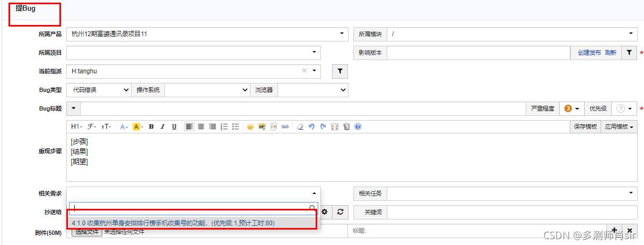Image resolution: width=644 pixels, height=245 pixels.
Task: Choose text color in editor toolbar
Action: pos(124,126)
